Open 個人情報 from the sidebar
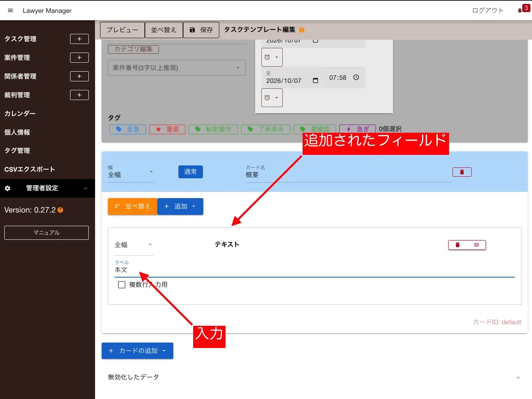 tap(17, 132)
